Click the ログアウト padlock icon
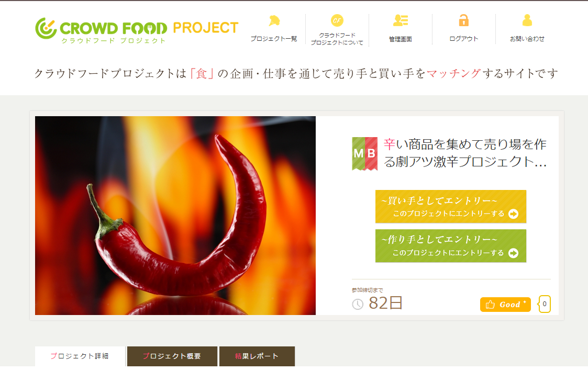This screenshot has width=588, height=382. [x=464, y=20]
